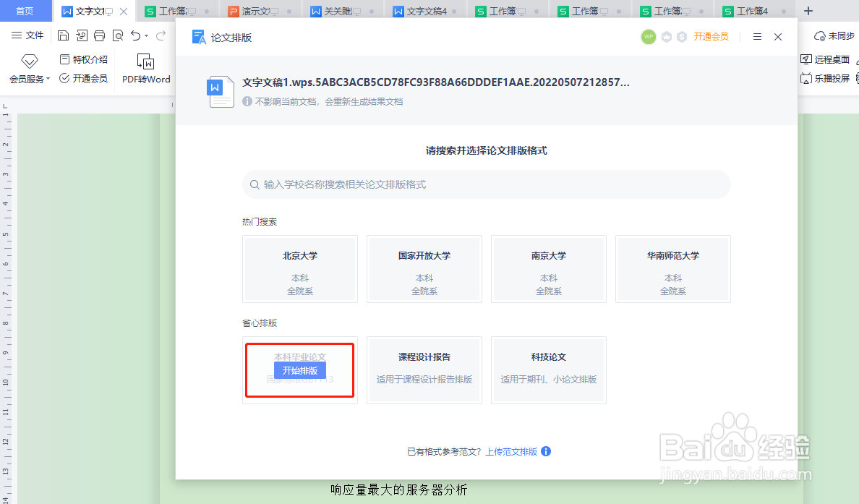Open the dialog hamburger menu

pos(757,37)
